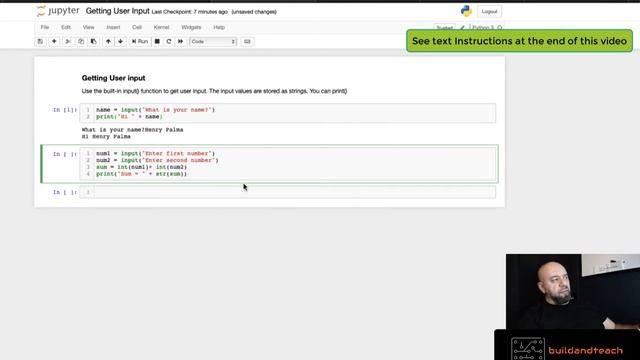Move selected cell up arrow
Viewport: 640px width, 360px height.
(108, 42)
